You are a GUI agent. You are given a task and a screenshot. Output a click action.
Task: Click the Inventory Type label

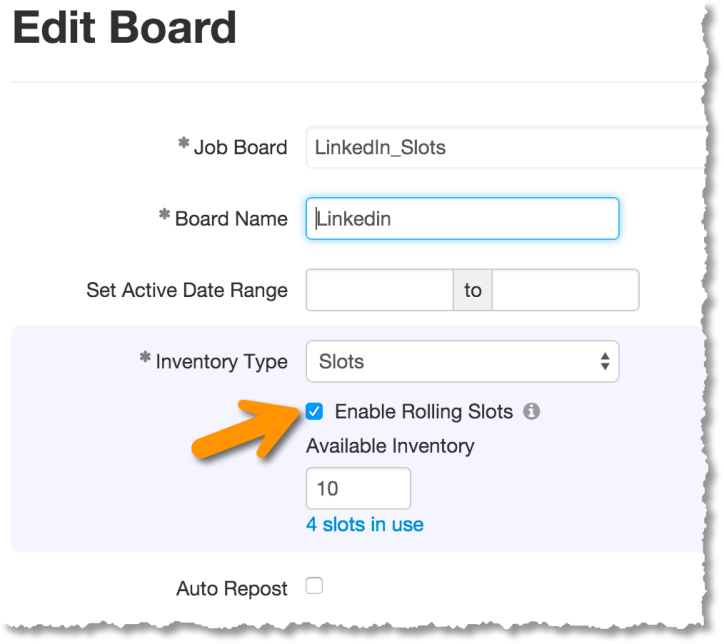(221, 361)
